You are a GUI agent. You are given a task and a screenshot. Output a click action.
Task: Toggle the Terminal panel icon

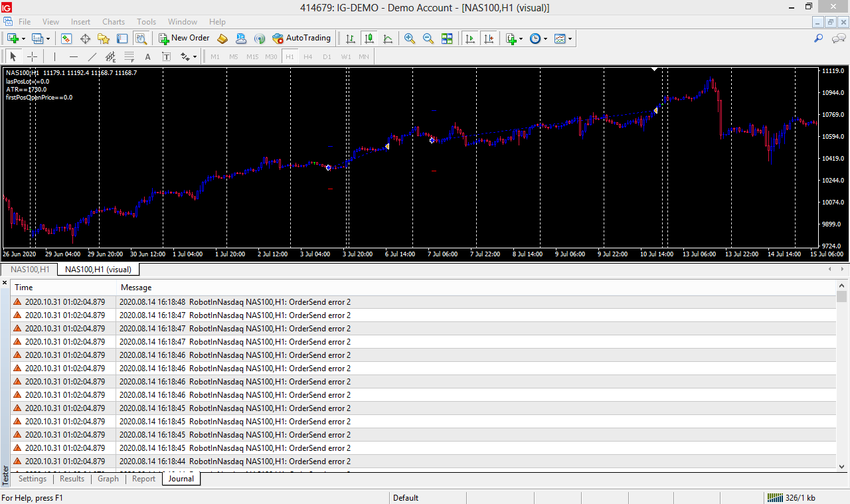coord(122,39)
